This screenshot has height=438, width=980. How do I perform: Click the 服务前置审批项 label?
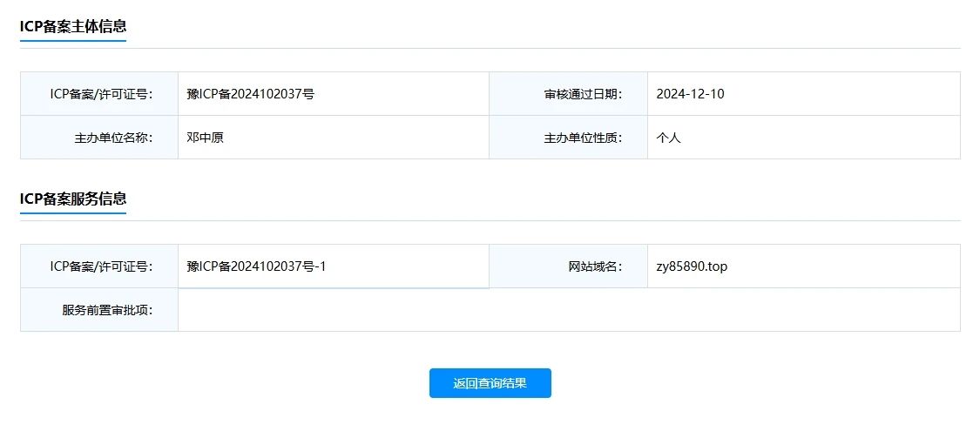(x=107, y=310)
